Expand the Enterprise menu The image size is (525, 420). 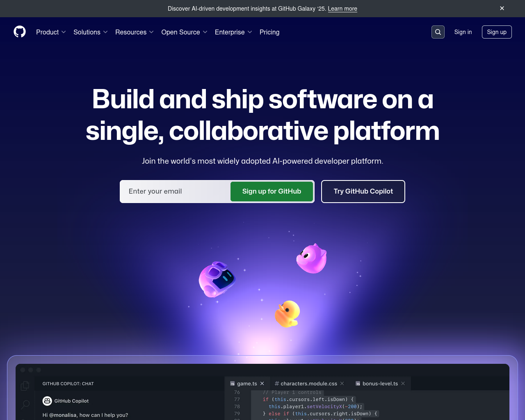(x=233, y=32)
